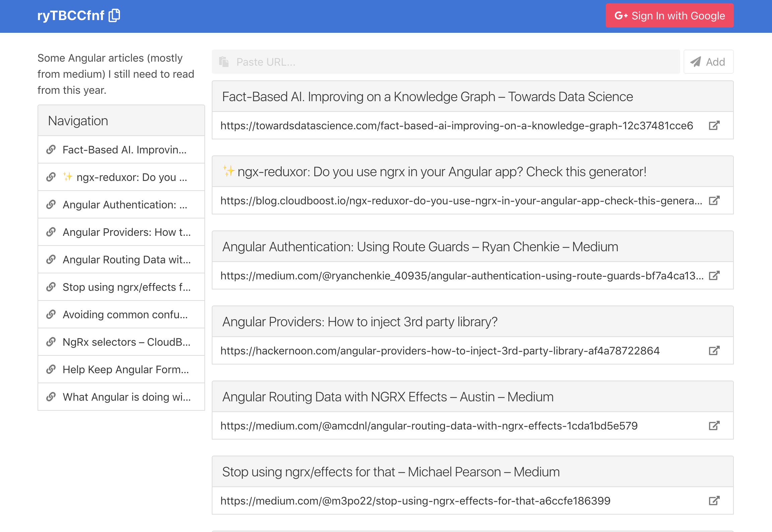This screenshot has height=532, width=772.
Task: Open external link icon for amcdnl routing URL
Action: click(714, 426)
